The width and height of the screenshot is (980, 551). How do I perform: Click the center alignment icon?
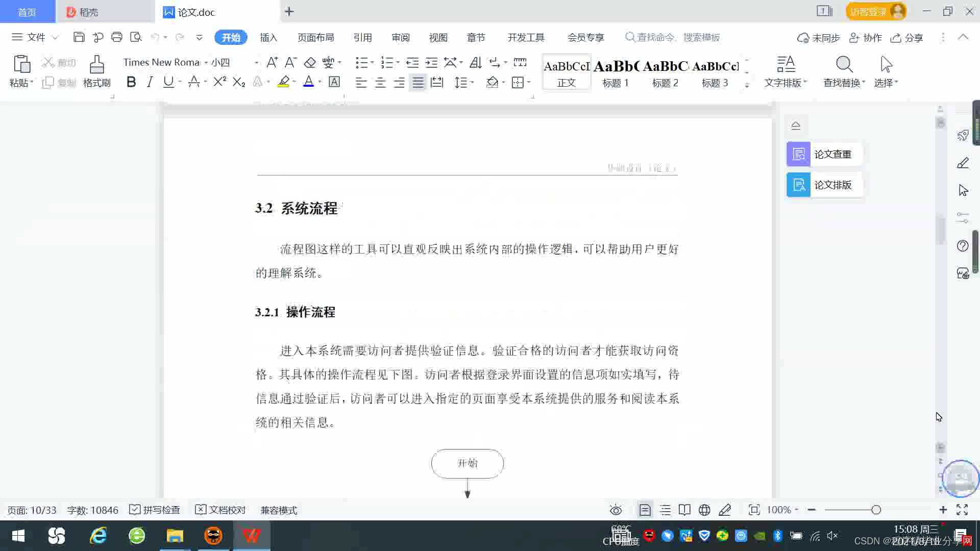point(380,83)
